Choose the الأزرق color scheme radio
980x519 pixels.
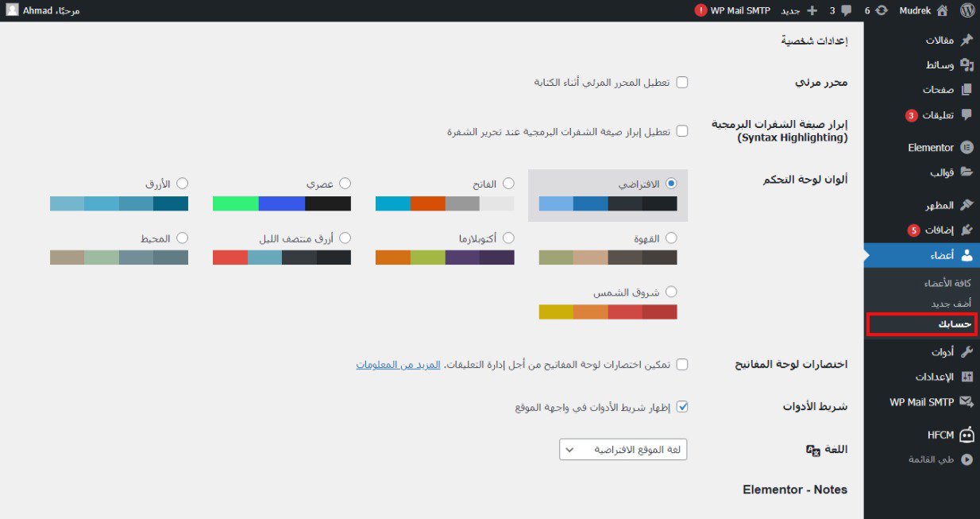(182, 184)
